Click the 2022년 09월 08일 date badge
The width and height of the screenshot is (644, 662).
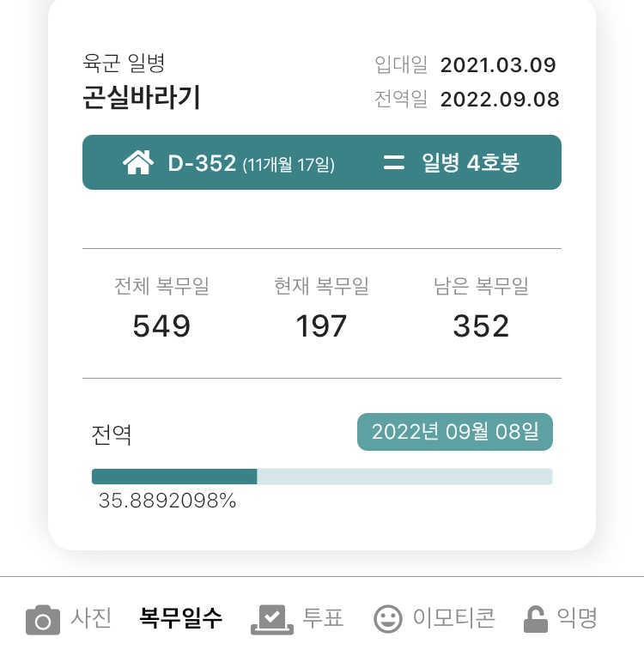tap(455, 432)
